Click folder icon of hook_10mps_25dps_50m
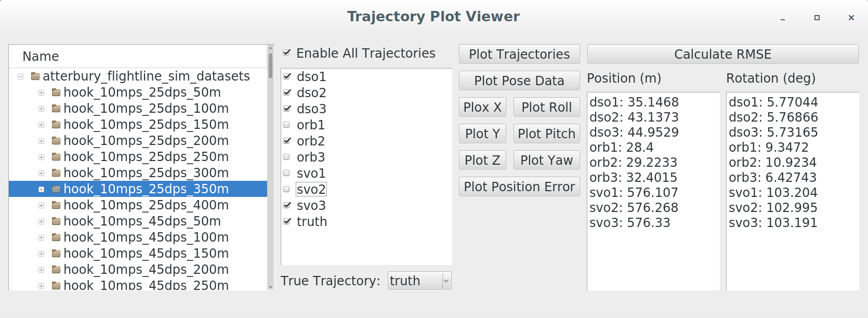The image size is (868, 318). tap(56, 92)
